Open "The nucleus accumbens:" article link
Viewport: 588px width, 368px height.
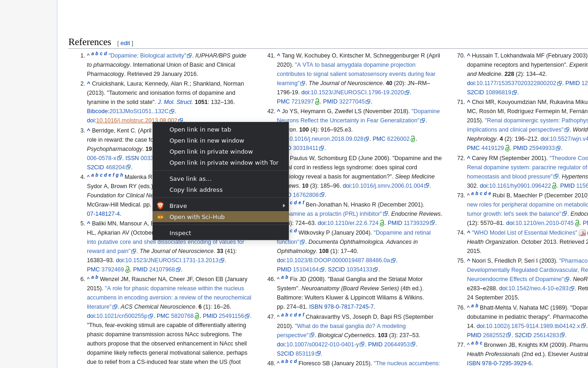pos(407,363)
